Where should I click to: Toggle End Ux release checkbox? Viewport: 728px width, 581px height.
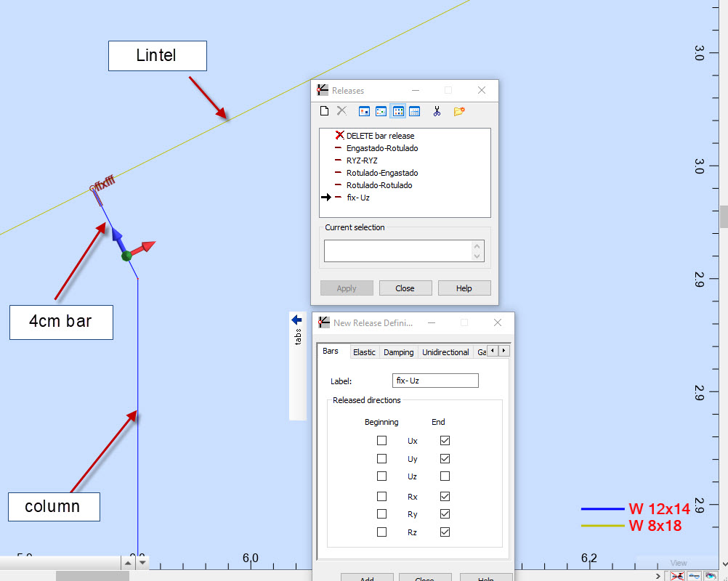coord(445,440)
